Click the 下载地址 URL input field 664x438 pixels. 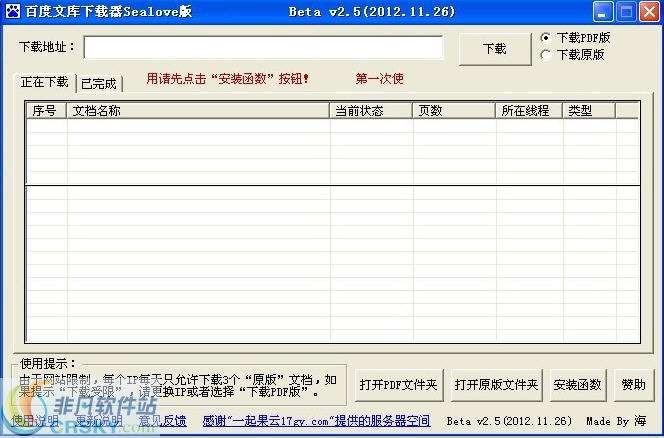pos(263,47)
